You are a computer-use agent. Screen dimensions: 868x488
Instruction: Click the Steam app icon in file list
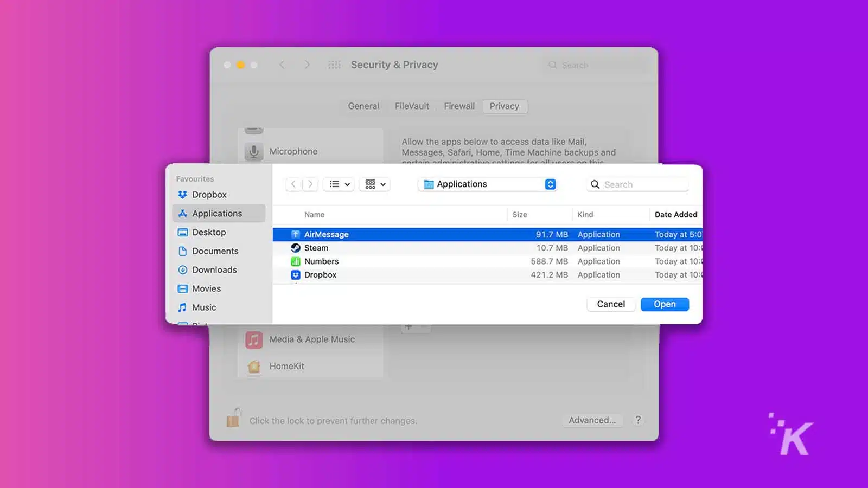[x=295, y=248]
